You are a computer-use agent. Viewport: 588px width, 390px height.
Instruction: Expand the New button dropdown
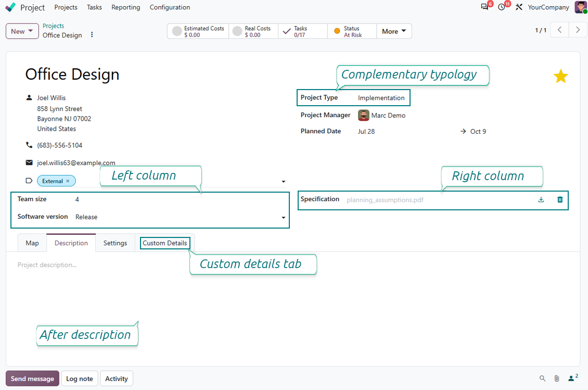[22, 31]
